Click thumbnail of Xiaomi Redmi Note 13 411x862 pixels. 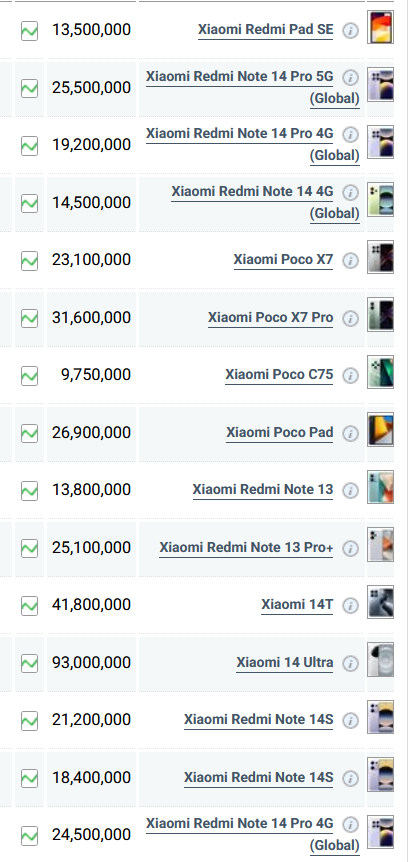click(380, 487)
